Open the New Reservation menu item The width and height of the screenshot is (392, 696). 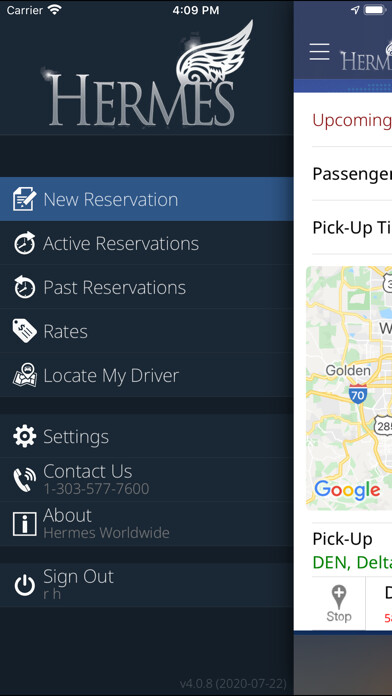pyautogui.click(x=147, y=199)
